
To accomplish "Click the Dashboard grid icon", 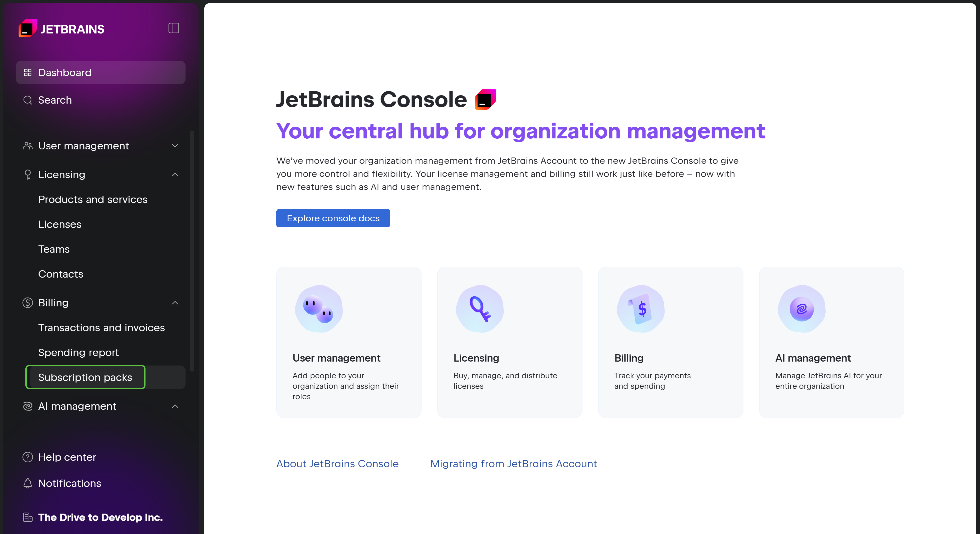I will pos(28,73).
